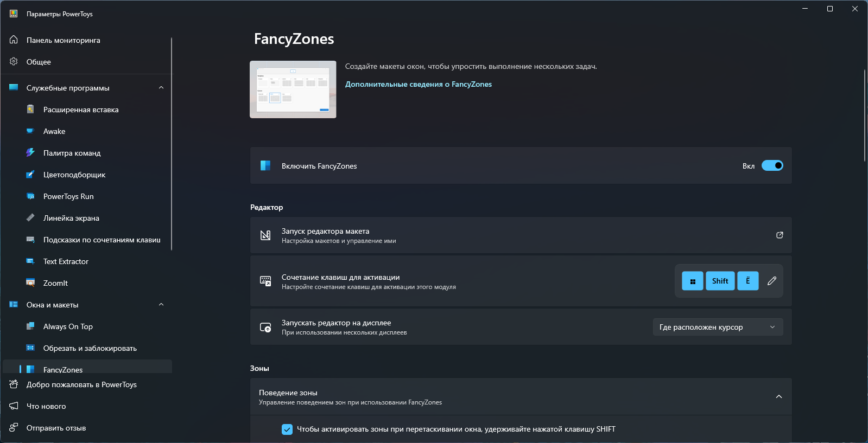Open the external launch icon for layout editor
This screenshot has height=443, width=868.
pos(780,235)
